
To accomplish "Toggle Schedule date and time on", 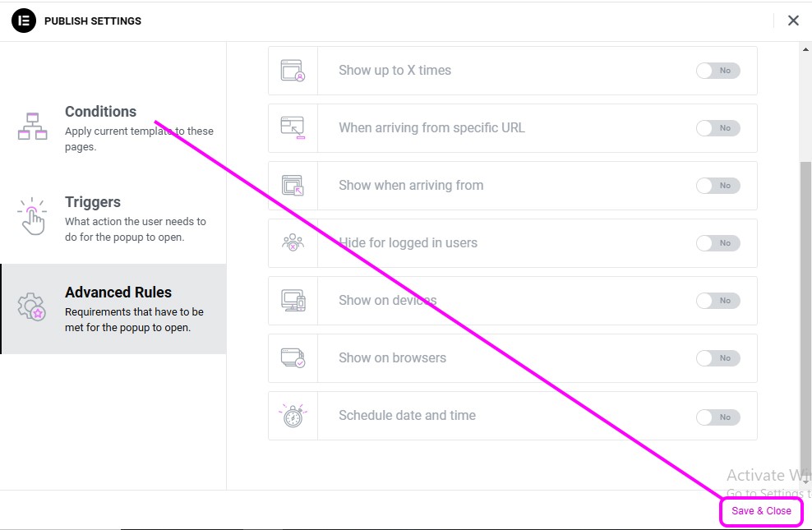I will point(717,417).
